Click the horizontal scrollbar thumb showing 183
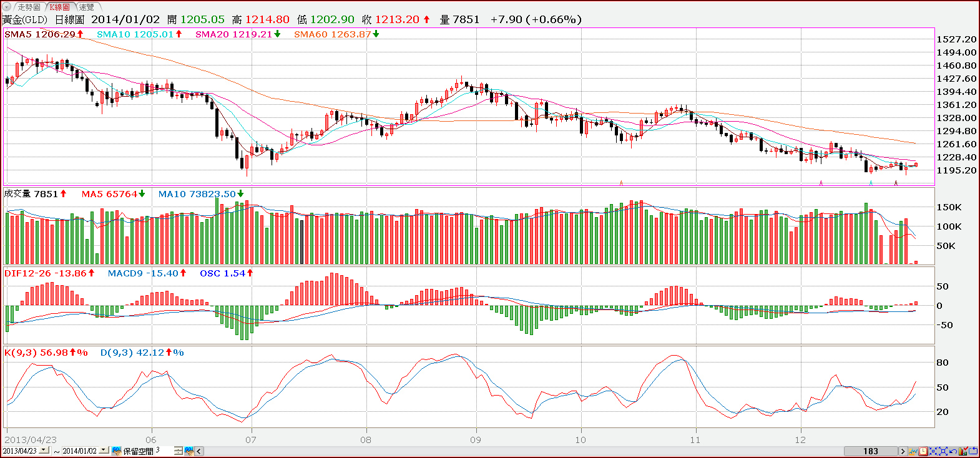The image size is (980, 458). click(871, 451)
